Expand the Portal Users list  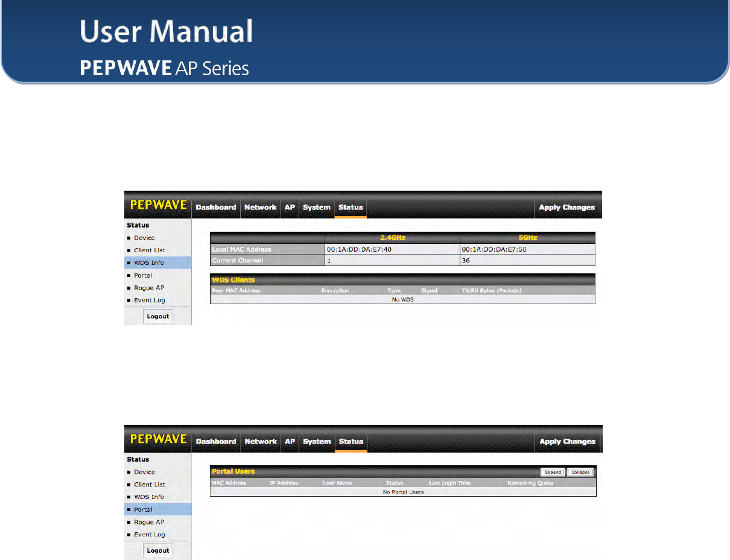[x=553, y=472]
